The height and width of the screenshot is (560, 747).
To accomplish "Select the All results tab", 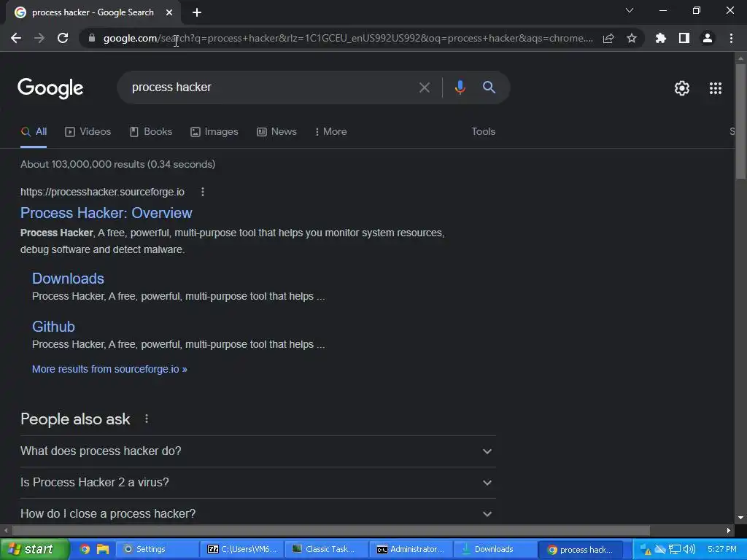I will click(34, 132).
